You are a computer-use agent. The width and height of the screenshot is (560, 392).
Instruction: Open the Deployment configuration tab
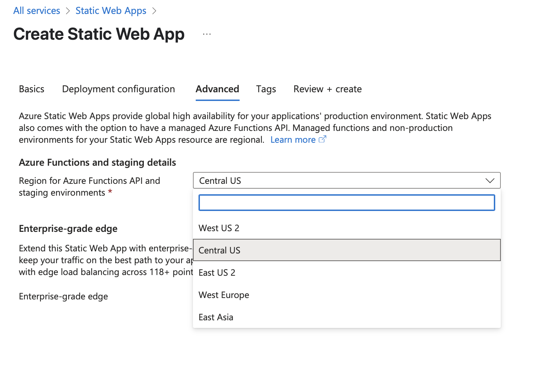pos(118,89)
